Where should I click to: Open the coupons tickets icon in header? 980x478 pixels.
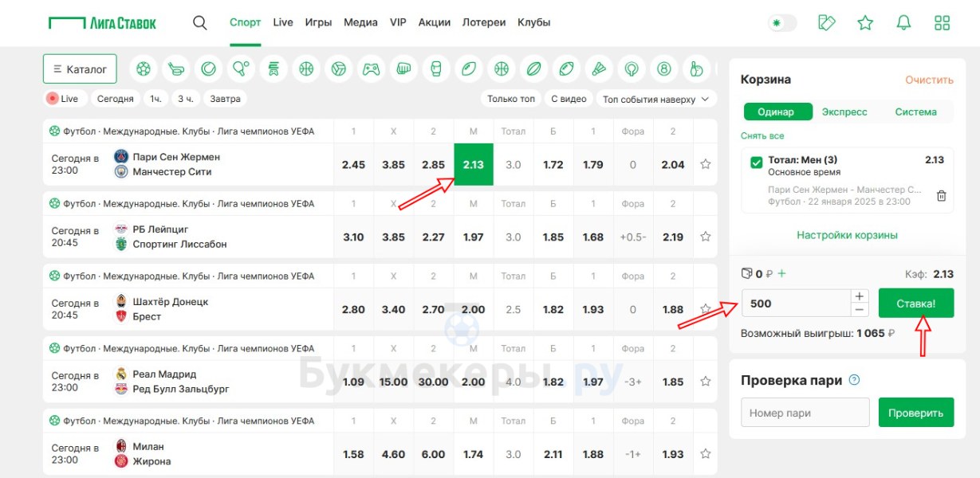pos(827,22)
